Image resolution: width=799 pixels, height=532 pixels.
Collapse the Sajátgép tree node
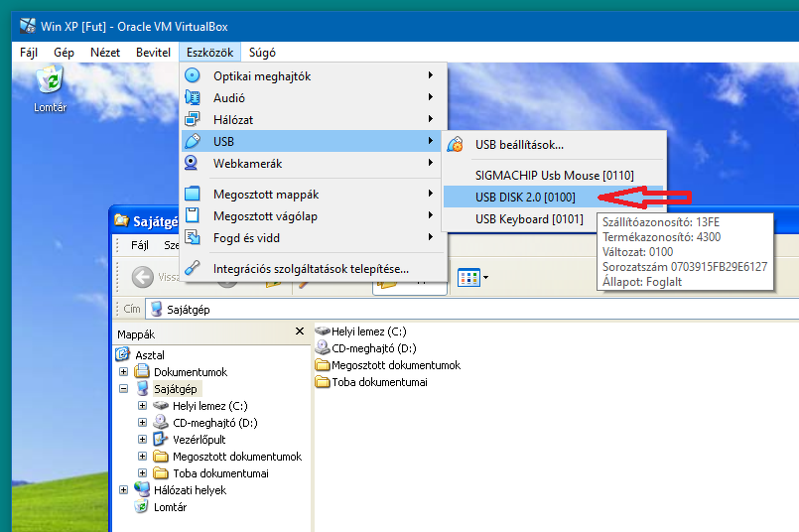(x=123, y=388)
